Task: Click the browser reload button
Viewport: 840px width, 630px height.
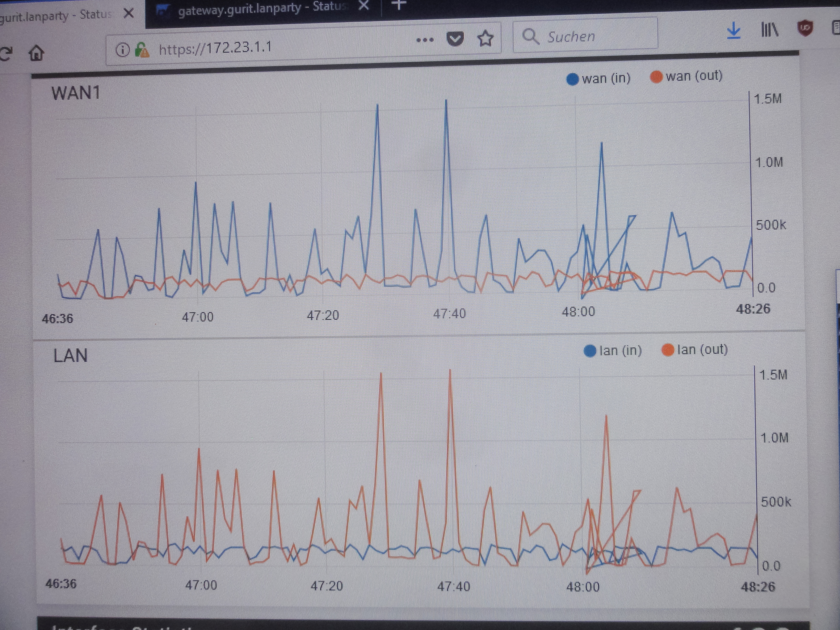Action: click(x=5, y=54)
